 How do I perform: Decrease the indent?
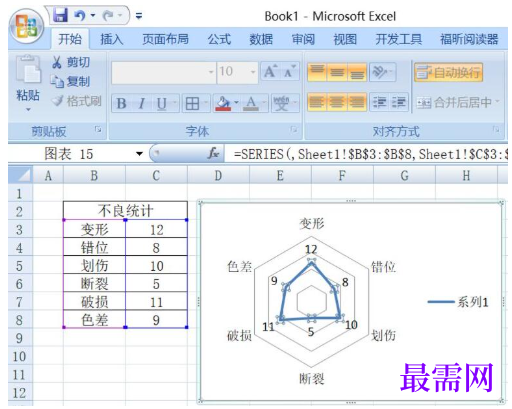[379, 102]
